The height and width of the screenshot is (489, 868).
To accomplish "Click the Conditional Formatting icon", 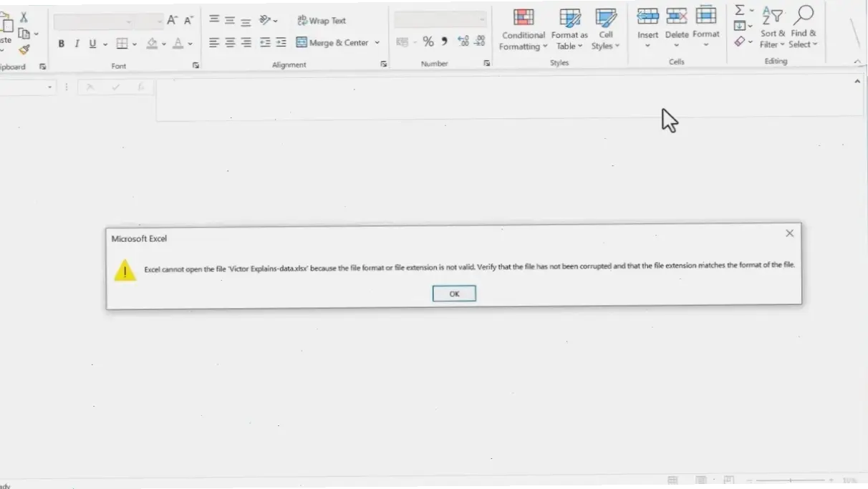I will pos(524,18).
